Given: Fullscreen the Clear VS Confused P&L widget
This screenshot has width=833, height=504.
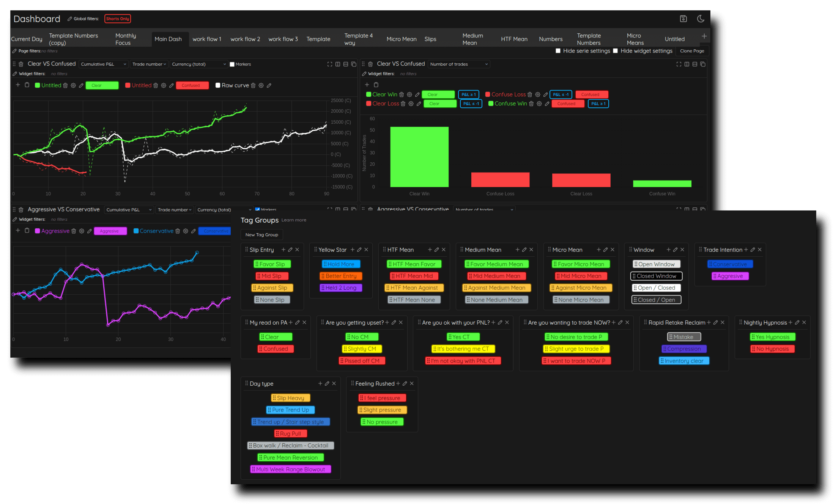Looking at the screenshot, I should tap(329, 64).
